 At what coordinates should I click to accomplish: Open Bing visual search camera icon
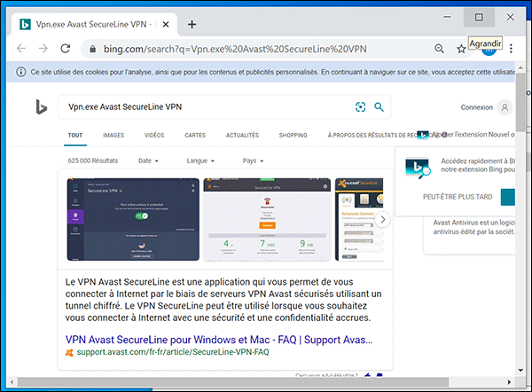point(360,107)
